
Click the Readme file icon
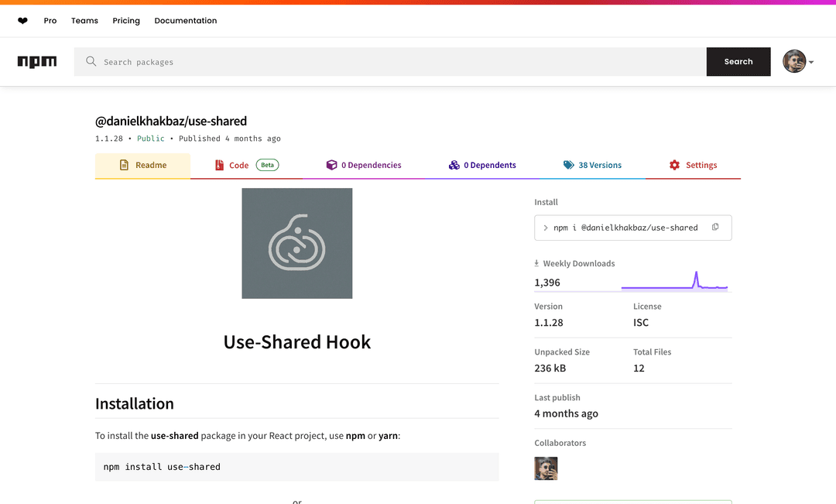pyautogui.click(x=124, y=165)
